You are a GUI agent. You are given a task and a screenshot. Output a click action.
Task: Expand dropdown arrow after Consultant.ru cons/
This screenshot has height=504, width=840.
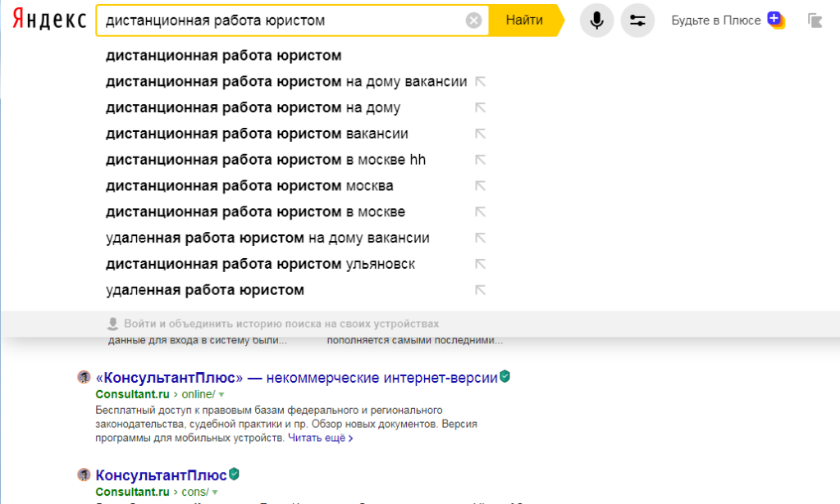pos(216,492)
